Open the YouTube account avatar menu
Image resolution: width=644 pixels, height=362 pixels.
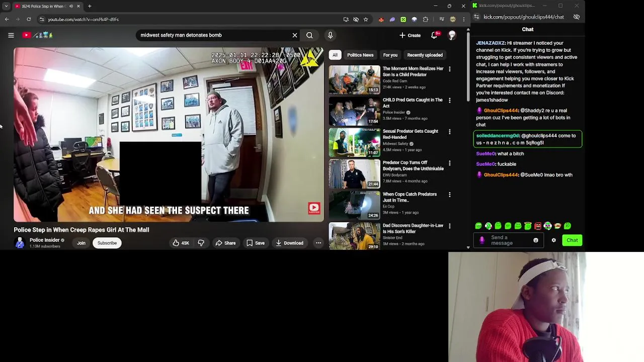[452, 35]
